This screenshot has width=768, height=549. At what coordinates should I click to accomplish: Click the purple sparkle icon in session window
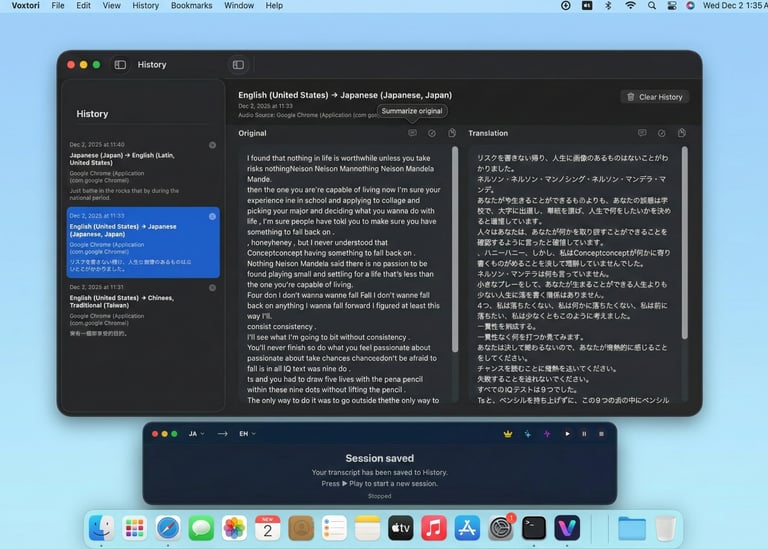tap(547, 434)
